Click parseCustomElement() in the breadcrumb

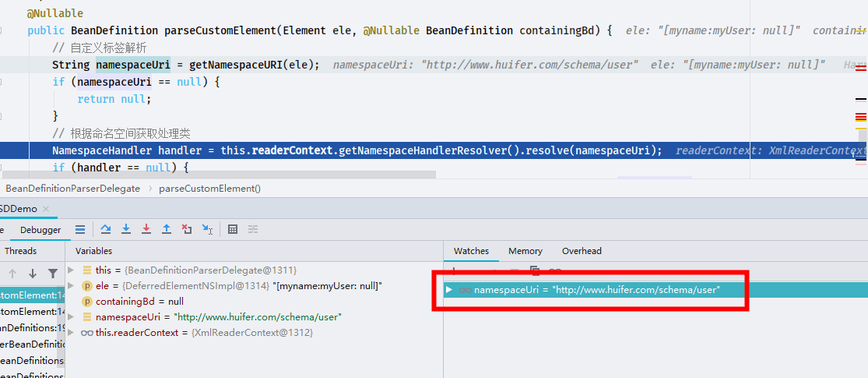210,189
